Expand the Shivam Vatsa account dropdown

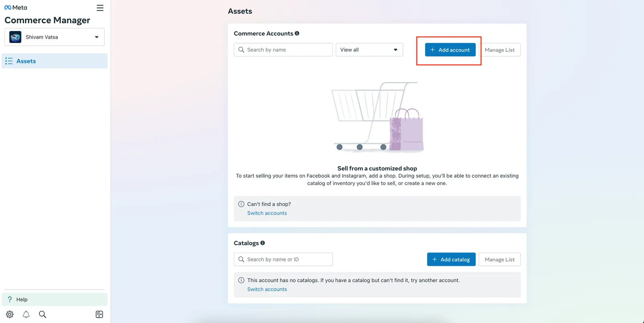point(54,37)
